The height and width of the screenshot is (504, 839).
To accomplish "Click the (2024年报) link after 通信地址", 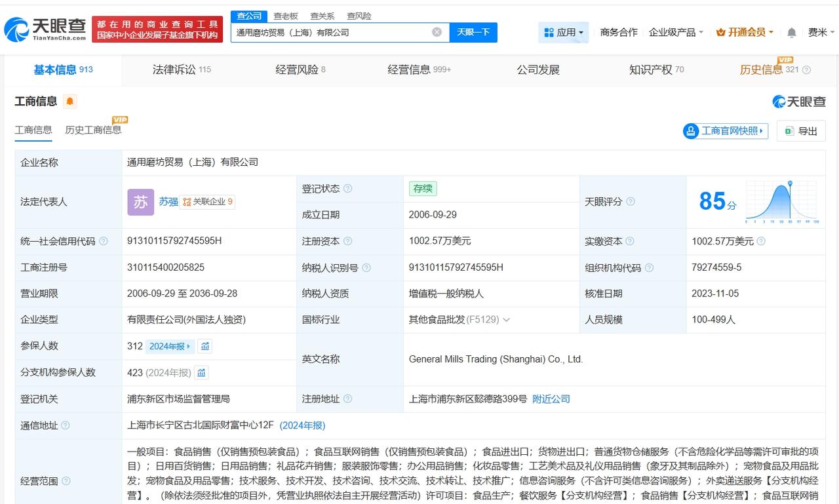I will 302,425.
